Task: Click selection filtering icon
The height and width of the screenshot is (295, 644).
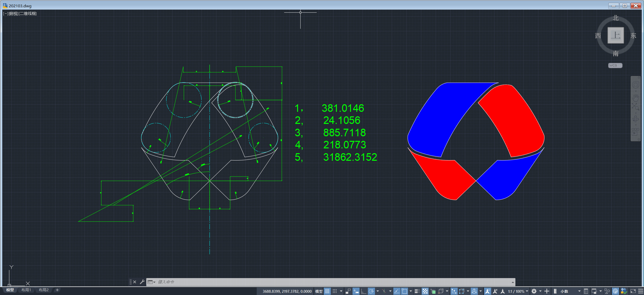Action: tap(461, 291)
